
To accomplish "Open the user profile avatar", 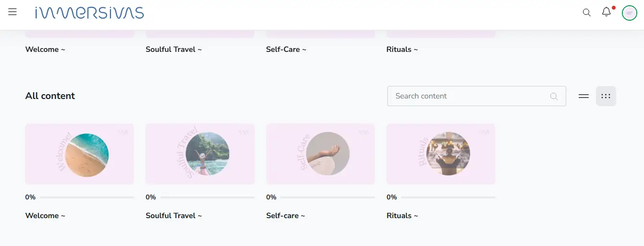I will coord(629,13).
